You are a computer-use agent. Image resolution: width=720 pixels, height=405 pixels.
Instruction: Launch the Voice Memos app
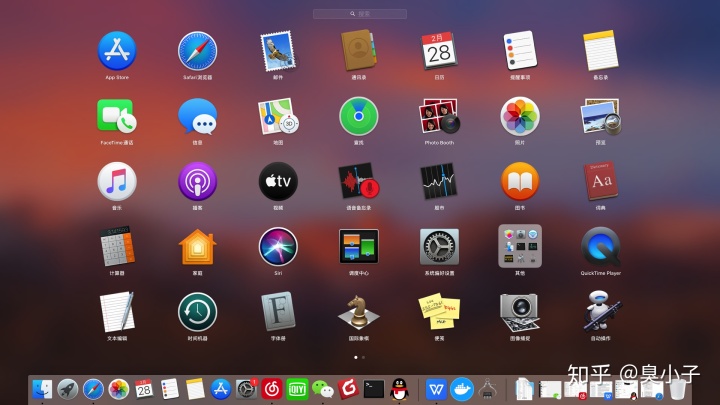tap(359, 181)
